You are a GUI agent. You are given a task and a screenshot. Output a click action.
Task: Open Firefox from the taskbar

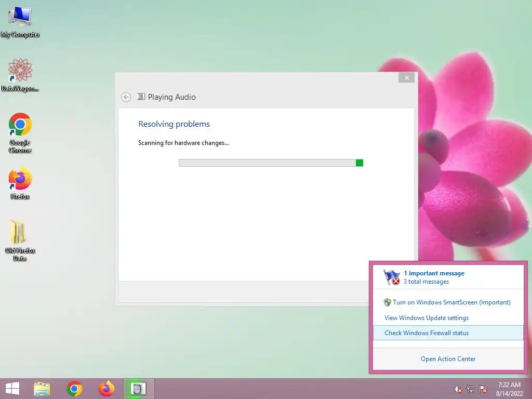pos(106,389)
